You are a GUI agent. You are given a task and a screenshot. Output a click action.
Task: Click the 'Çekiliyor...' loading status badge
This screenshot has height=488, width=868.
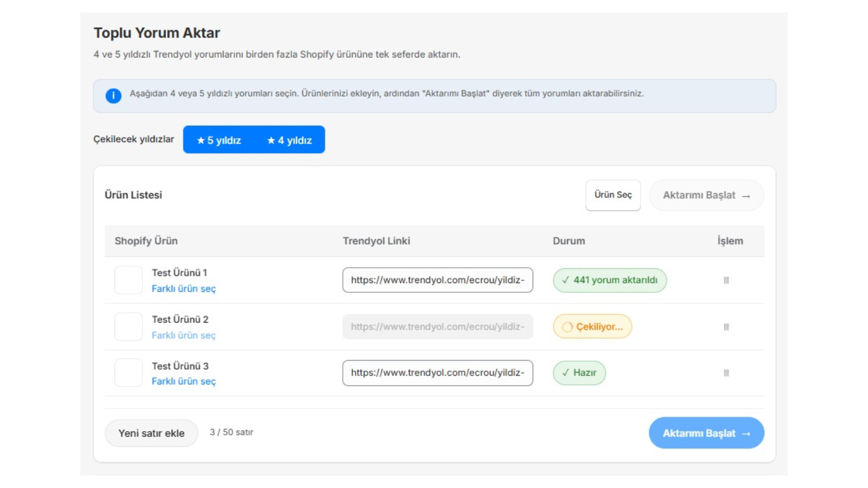point(592,327)
